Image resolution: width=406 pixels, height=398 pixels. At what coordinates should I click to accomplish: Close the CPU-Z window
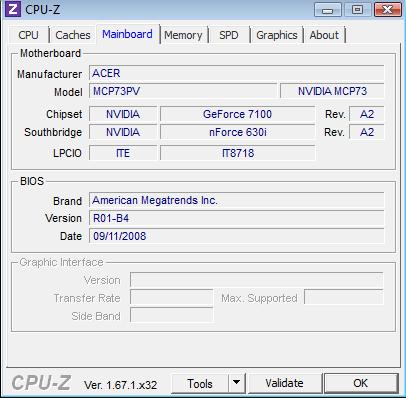[x=387, y=10]
